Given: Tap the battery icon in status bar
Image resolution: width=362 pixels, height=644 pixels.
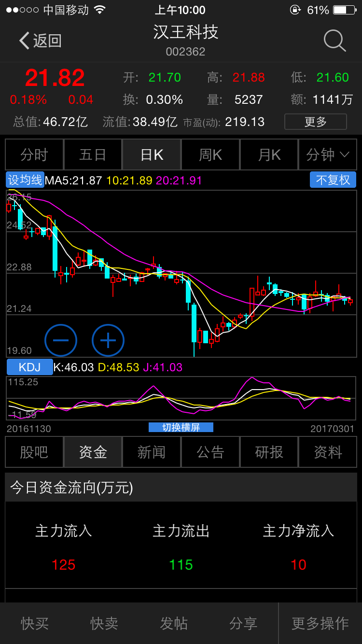Looking at the screenshot, I should (x=344, y=10).
